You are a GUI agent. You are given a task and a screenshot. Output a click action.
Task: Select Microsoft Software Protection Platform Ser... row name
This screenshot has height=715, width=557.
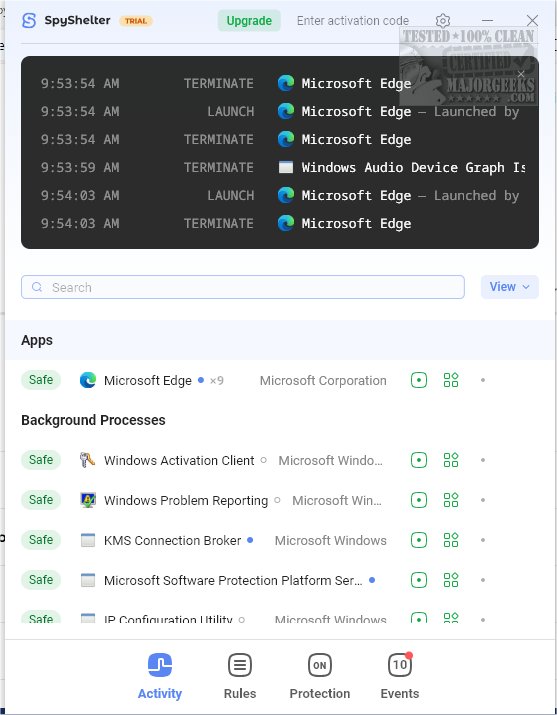(x=233, y=581)
